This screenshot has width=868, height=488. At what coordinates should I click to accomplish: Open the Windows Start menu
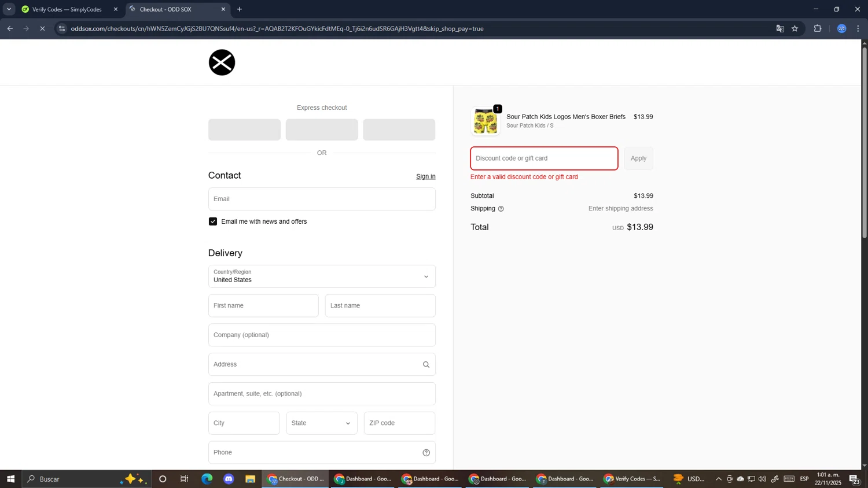click(10, 479)
